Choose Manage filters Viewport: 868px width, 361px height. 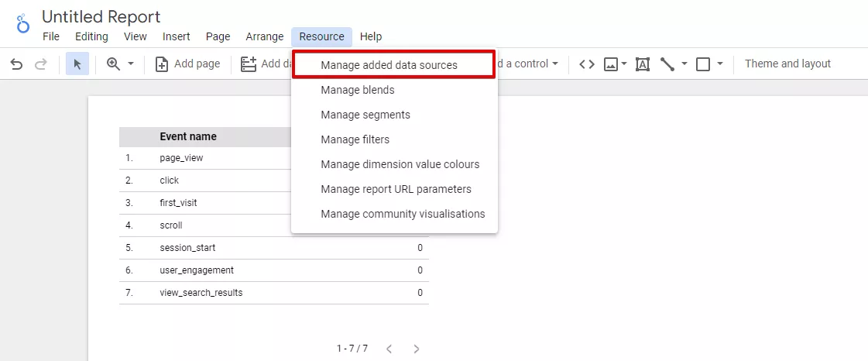click(394, 139)
